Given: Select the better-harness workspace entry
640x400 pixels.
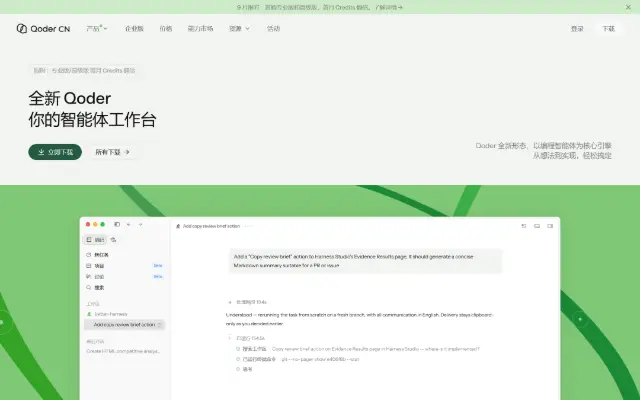Looking at the screenshot, I should (107, 314).
